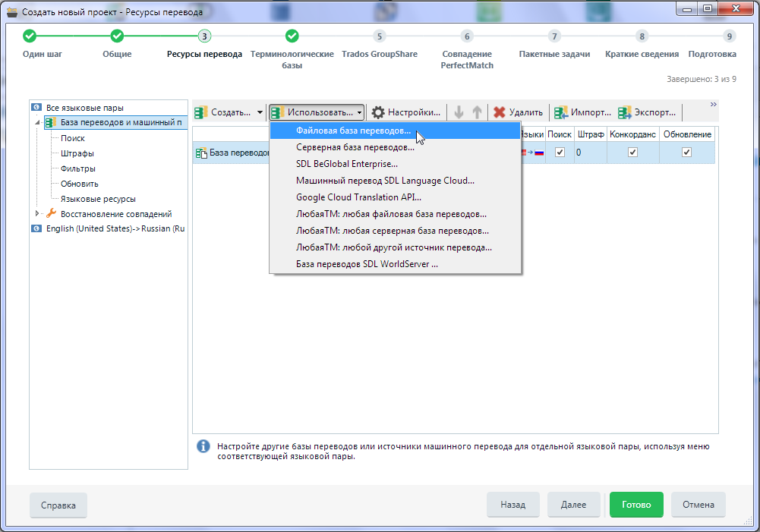This screenshot has width=760, height=532.
Task: Click the green Готово button
Action: click(x=636, y=505)
